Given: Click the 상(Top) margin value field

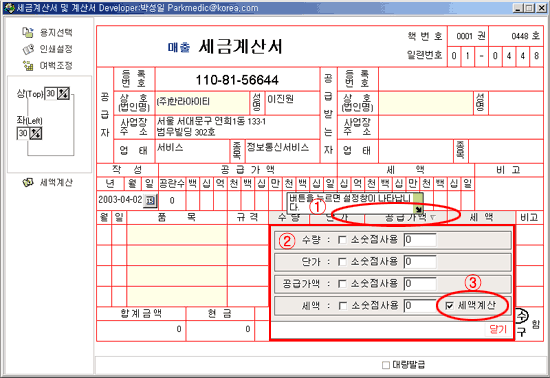Looking at the screenshot, I should pos(51,93).
